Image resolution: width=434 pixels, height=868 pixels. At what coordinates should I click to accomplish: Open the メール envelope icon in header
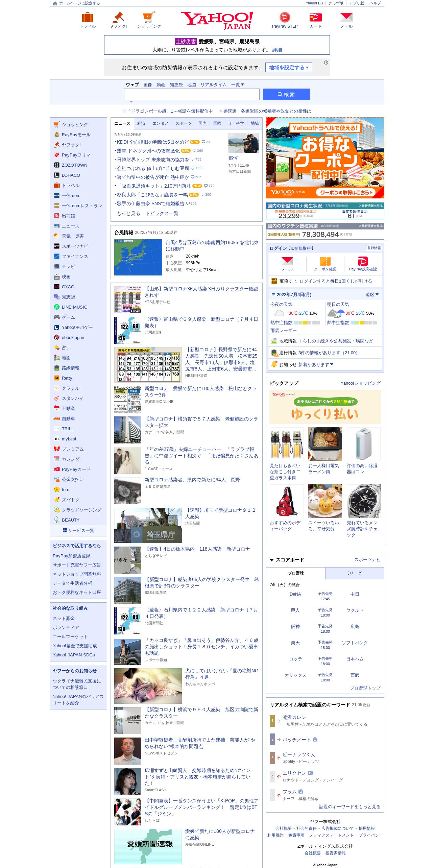coord(346,17)
